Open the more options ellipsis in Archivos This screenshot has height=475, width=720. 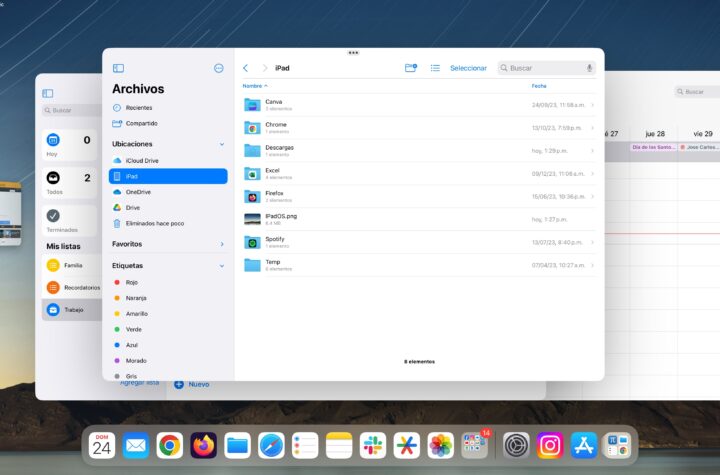tap(219, 68)
